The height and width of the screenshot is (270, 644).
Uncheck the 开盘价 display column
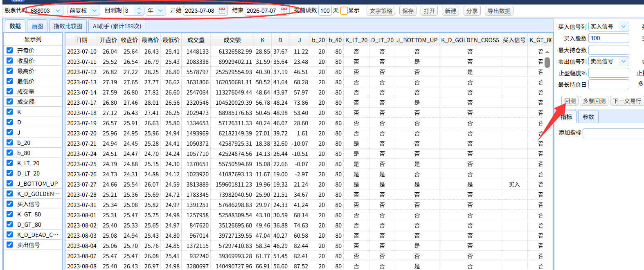[10, 50]
